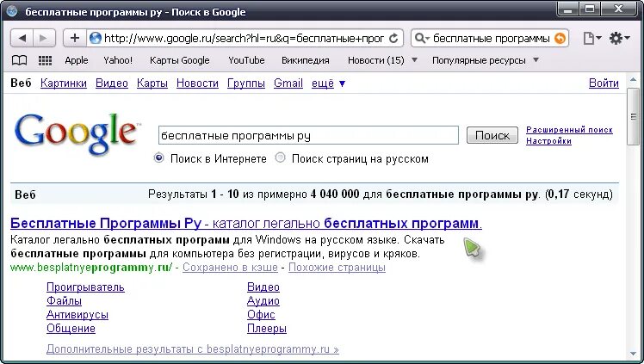Image resolution: width=644 pixels, height=364 pixels.
Task: Expand the Популярные ресурсы bookmark folder
Action: [x=485, y=60]
